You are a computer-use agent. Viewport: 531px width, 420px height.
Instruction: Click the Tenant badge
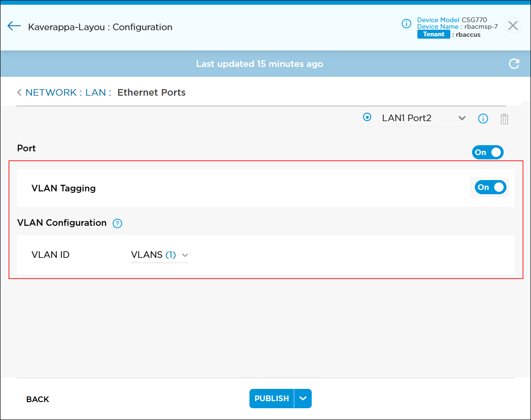click(x=433, y=34)
